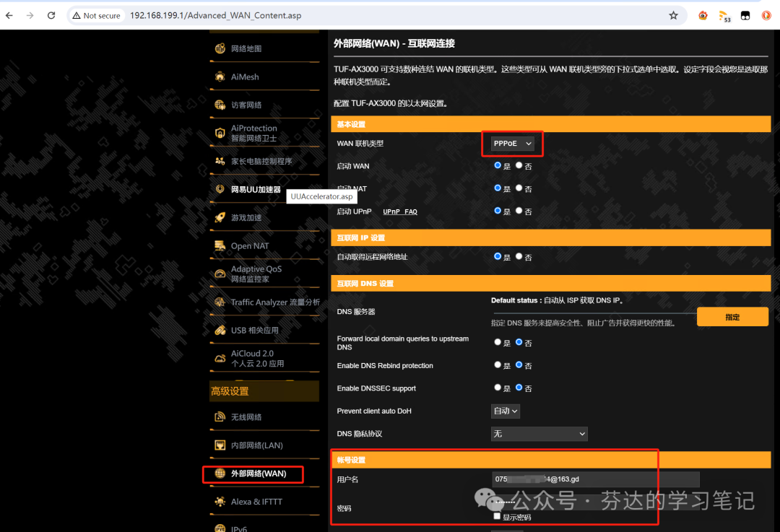780x532 pixels.
Task: Select 否 for 启动 NAT
Action: pyautogui.click(x=519, y=188)
